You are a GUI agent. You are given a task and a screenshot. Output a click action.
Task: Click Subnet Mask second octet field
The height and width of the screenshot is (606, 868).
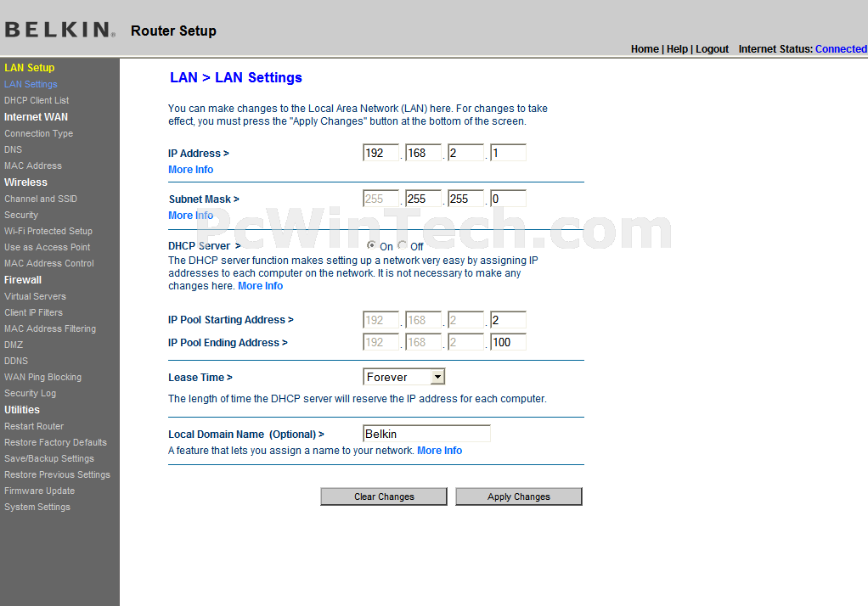(x=424, y=199)
